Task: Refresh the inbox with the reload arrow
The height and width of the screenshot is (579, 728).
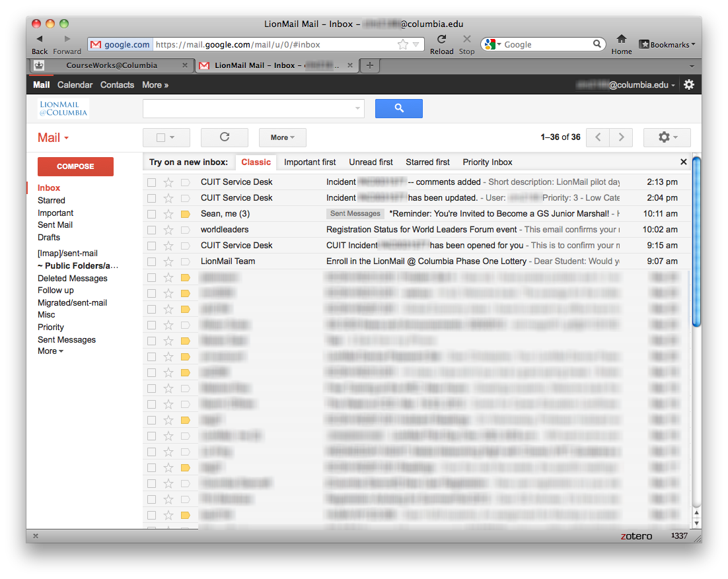Action: [224, 137]
